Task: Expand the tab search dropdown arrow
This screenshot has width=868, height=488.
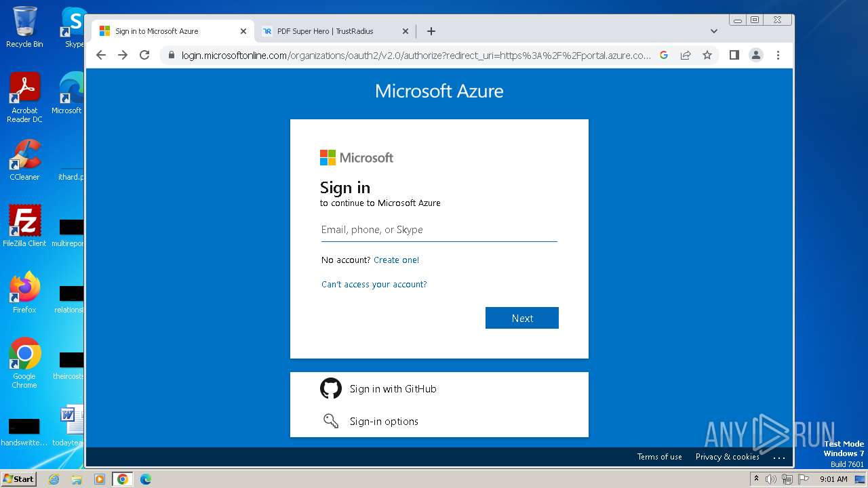Action: coord(713,31)
